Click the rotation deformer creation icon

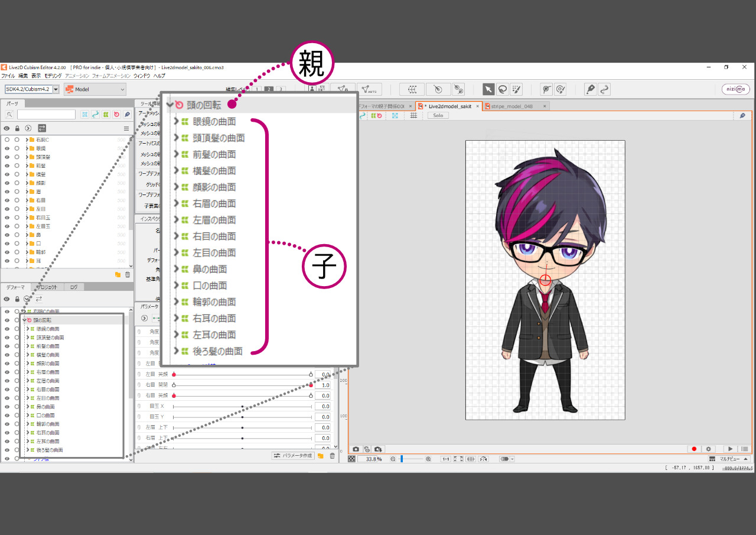[438, 89]
